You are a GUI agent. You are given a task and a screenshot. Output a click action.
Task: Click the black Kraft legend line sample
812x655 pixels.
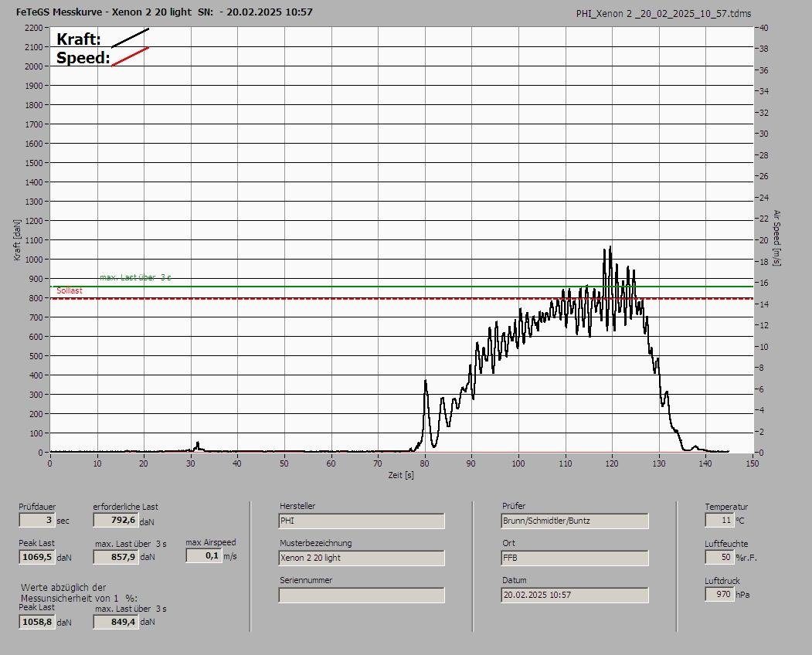click(130, 38)
